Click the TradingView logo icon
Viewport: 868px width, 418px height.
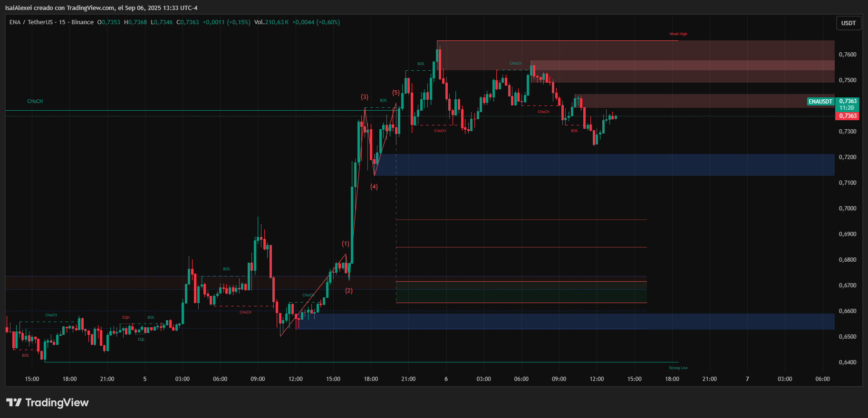tap(14, 402)
